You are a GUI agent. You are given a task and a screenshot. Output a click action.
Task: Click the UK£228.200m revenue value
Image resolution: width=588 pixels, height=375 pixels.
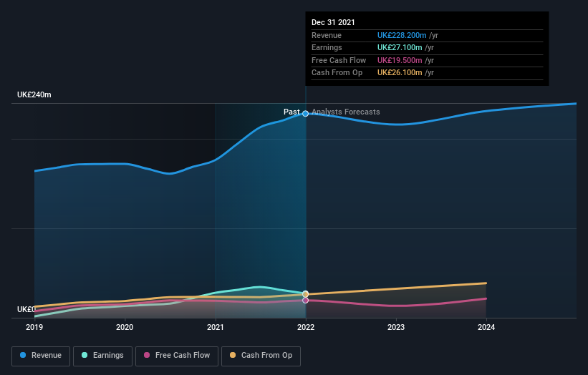click(x=402, y=35)
